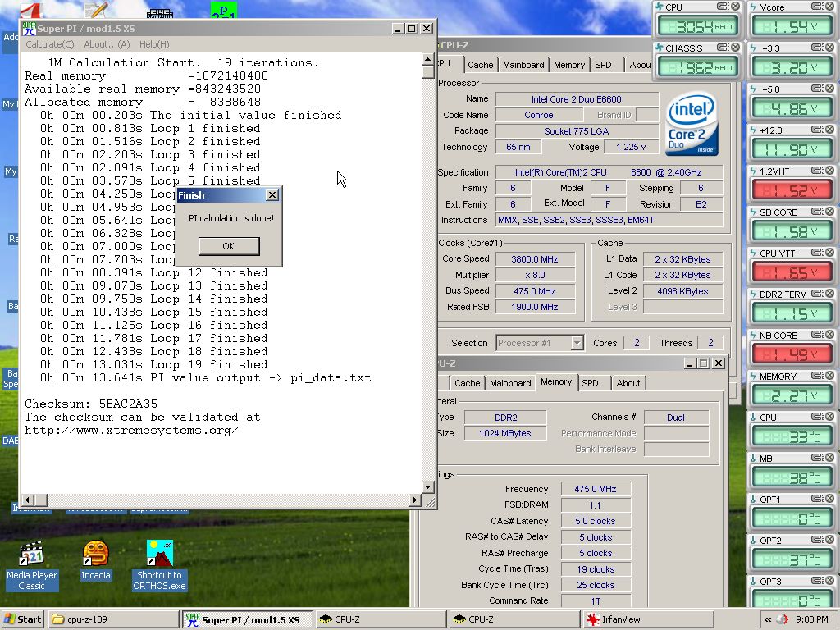
Task: Switch to About tab in lower CPU-Z
Action: click(x=628, y=383)
